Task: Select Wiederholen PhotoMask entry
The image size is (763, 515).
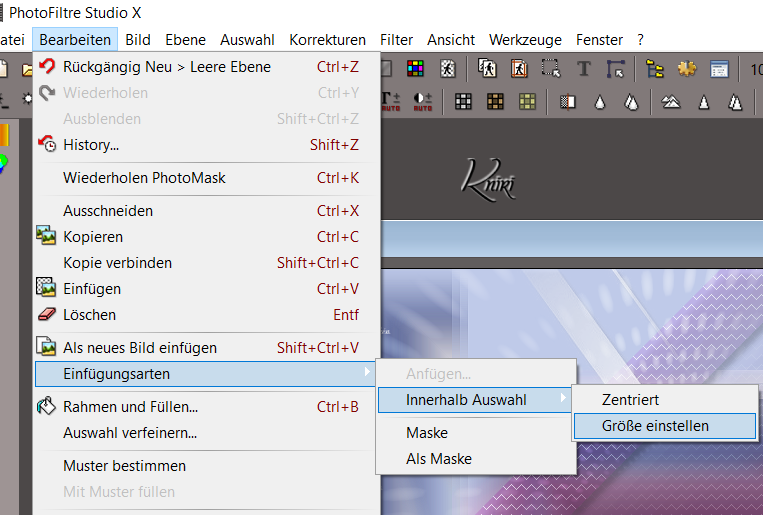Action: [x=205, y=178]
